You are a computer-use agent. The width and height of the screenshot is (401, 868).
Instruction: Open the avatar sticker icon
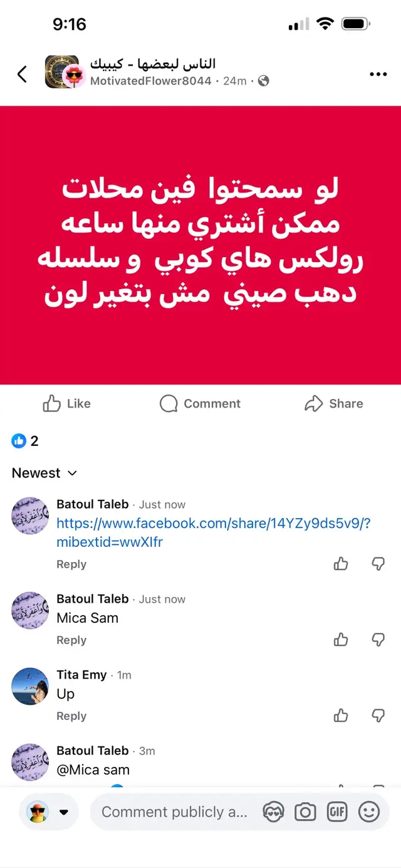(x=273, y=812)
